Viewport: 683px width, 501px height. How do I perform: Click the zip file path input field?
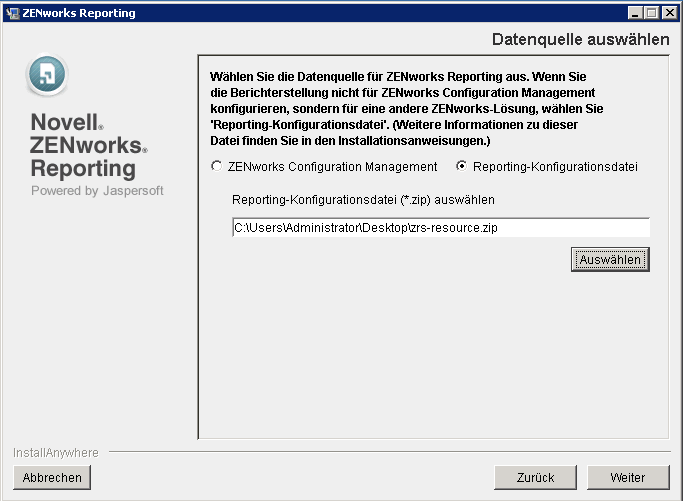(441, 227)
